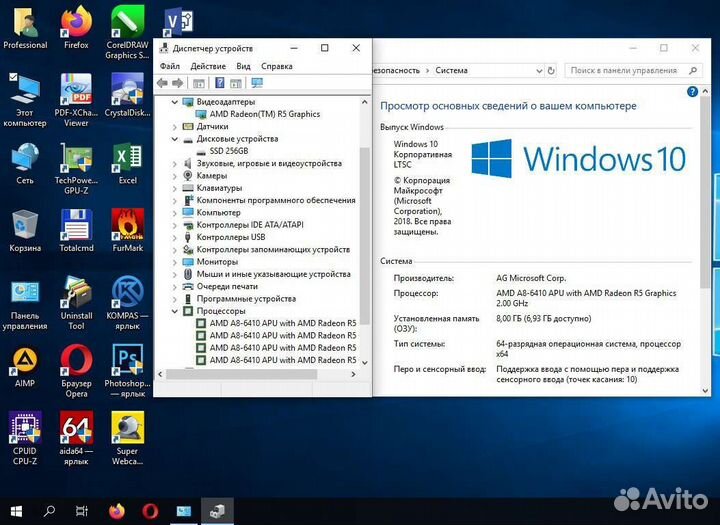Select AMD Radeon(TM) R5 Graphics device
Screen dimensions: 720x525
coord(264,114)
